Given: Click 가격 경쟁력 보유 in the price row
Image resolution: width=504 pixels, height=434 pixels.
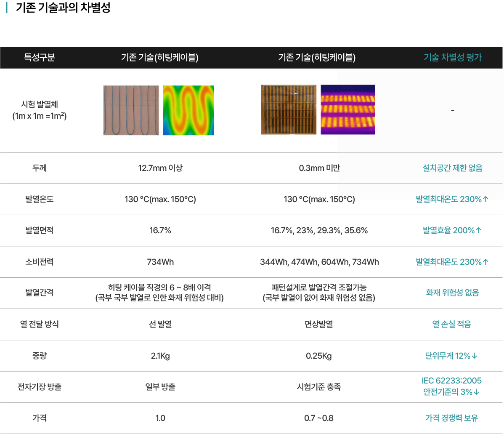Looking at the screenshot, I should (x=451, y=418).
